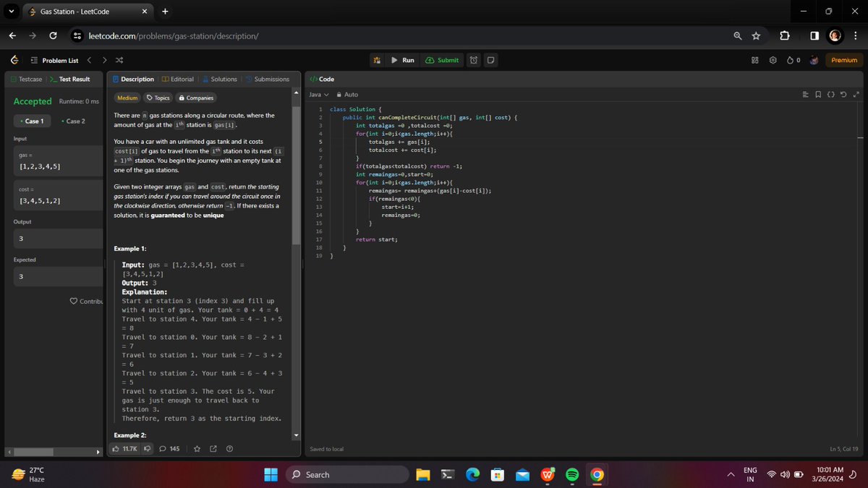
Task: Open Microsoft Edge from taskbar
Action: [473, 475]
